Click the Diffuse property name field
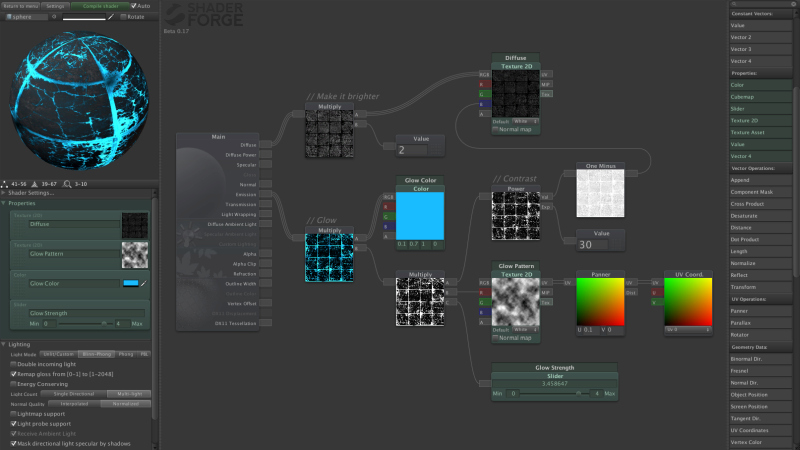800x450 pixels. (x=74, y=224)
